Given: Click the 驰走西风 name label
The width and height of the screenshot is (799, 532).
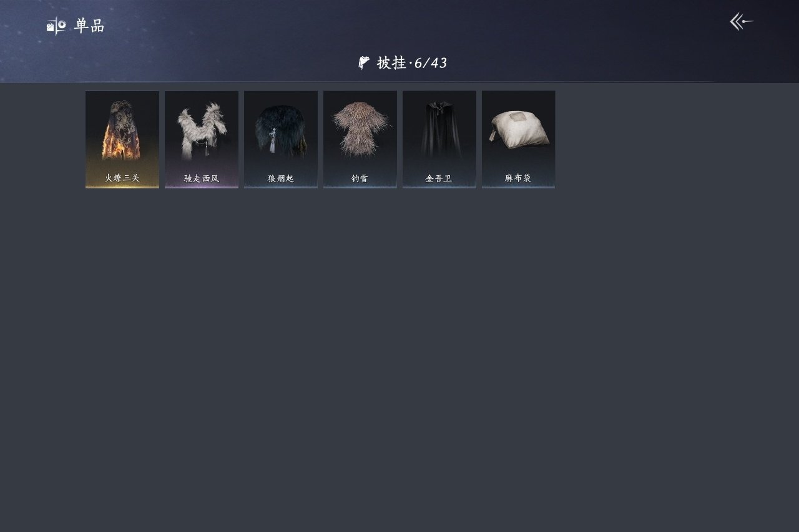Looking at the screenshot, I should coord(202,178).
